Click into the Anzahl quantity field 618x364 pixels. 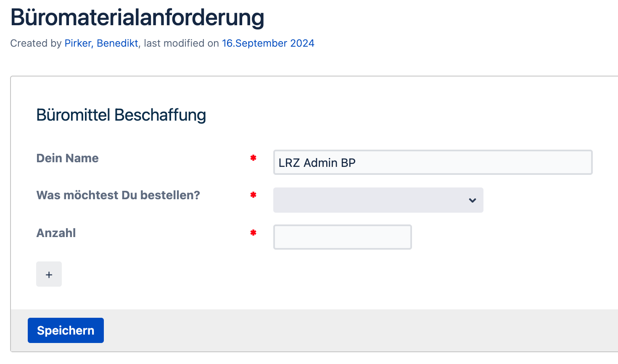(342, 237)
